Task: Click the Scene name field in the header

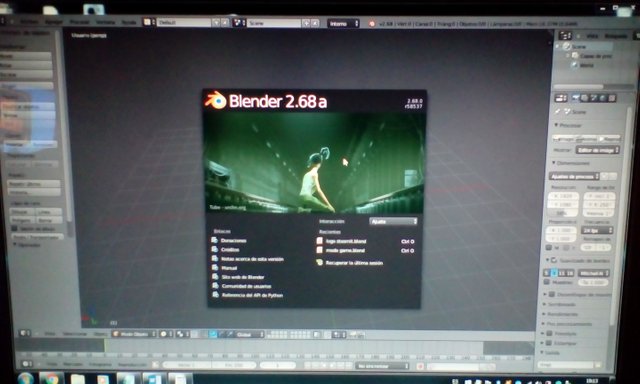Action: pyautogui.click(x=273, y=23)
